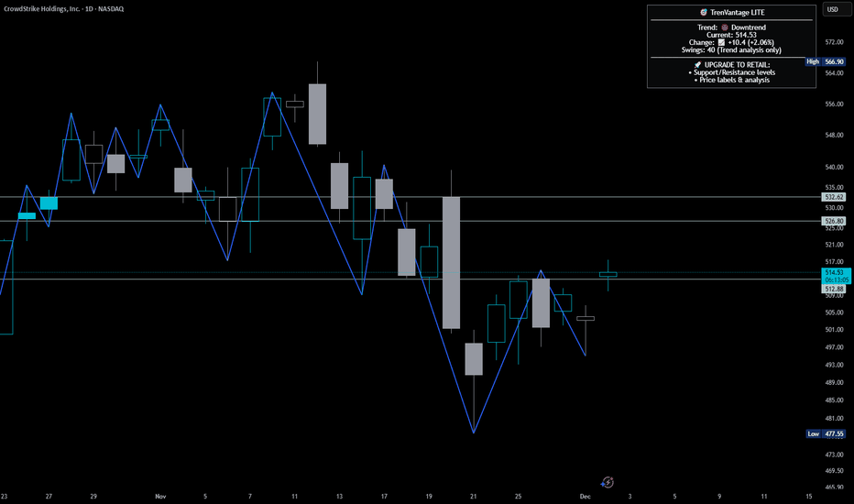Click the rocket icon beside UPGRADE TO RETAIL
Screen dimensions: 854x504
point(699,64)
